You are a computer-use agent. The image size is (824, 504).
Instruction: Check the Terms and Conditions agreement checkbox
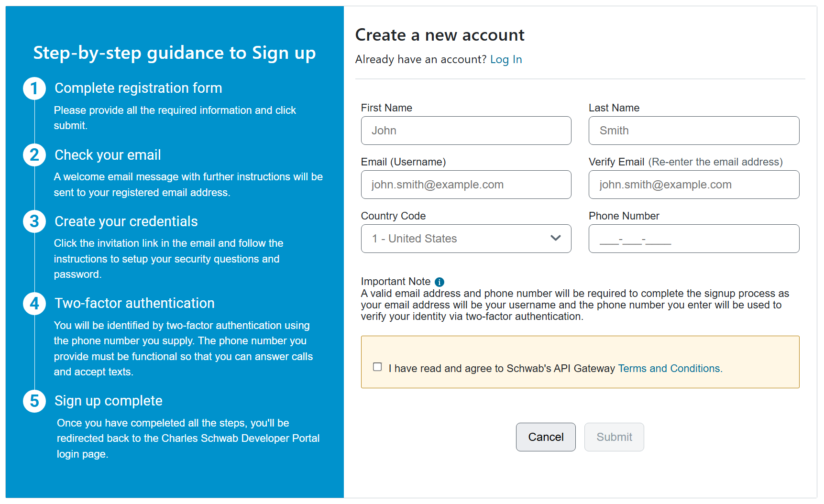tap(377, 367)
